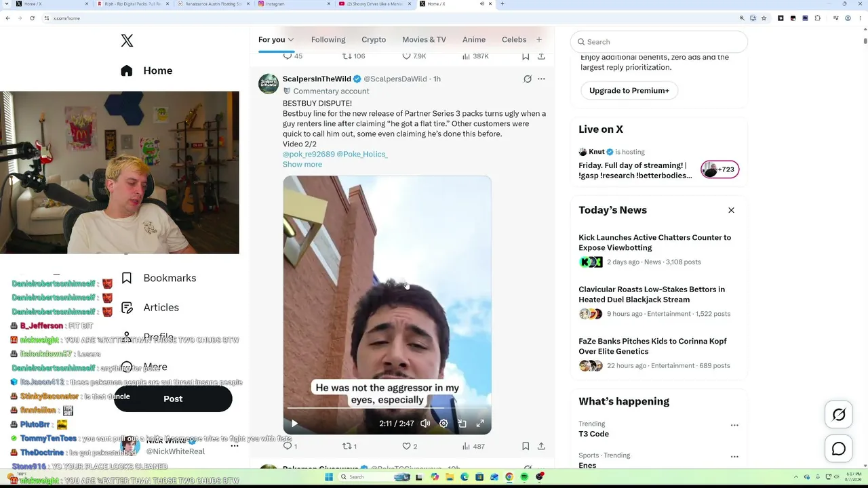Open Spotify from the taskbar
This screenshot has width=868, height=488.
(524, 477)
